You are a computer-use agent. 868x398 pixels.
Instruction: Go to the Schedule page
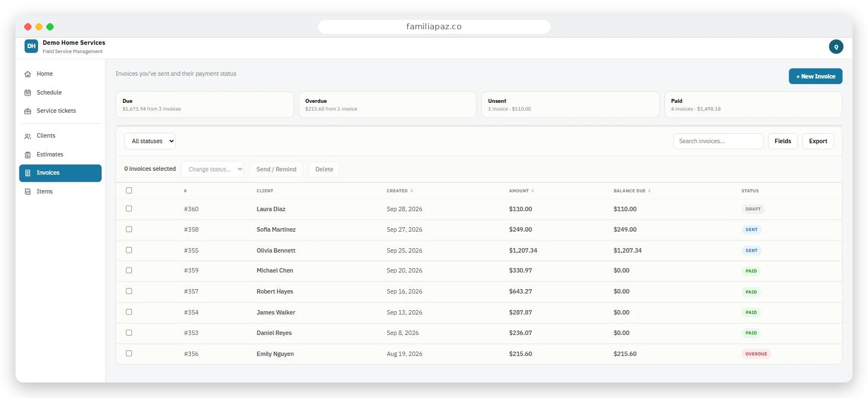pyautogui.click(x=60, y=92)
